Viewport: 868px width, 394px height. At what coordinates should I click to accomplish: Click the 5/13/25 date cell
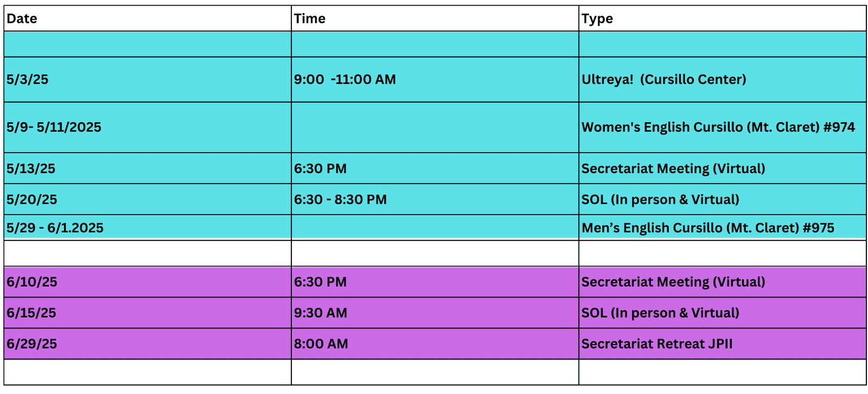(148, 168)
